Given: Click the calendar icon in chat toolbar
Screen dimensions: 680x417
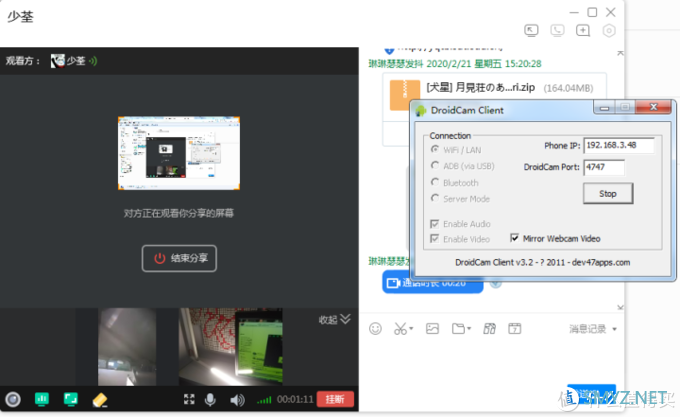Looking at the screenshot, I should coord(515,329).
